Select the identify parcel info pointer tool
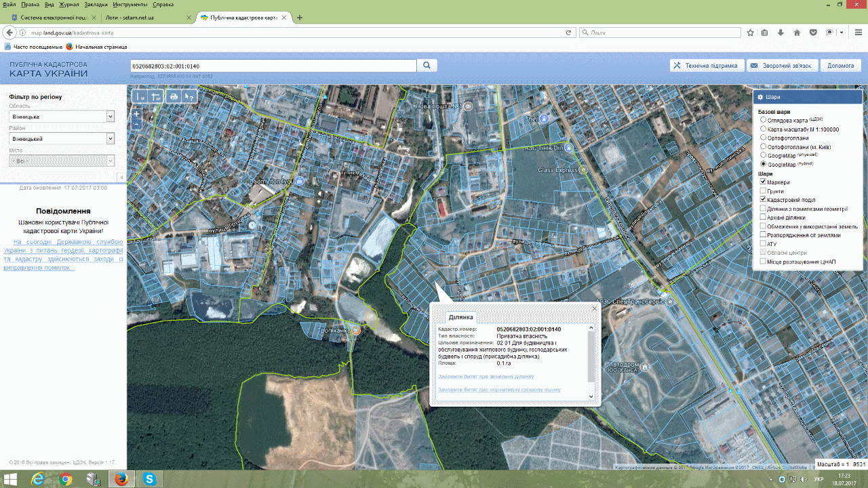 point(189,97)
